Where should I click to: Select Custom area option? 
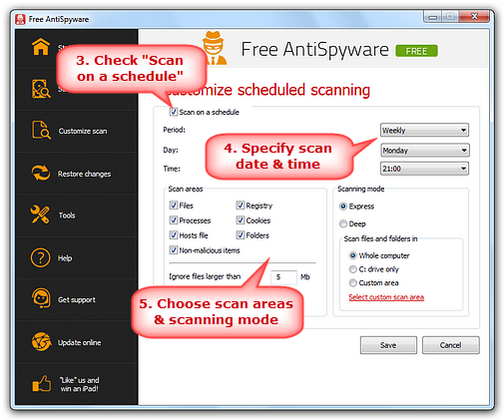pos(352,282)
